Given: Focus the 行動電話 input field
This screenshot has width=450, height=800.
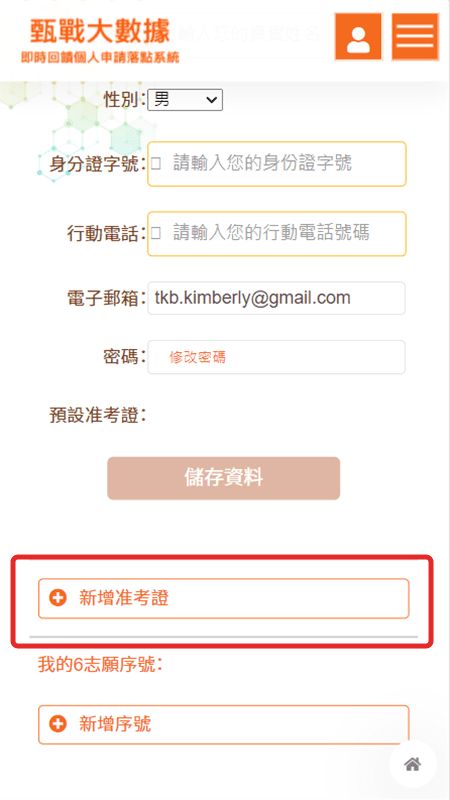Looking at the screenshot, I should click(277, 234).
